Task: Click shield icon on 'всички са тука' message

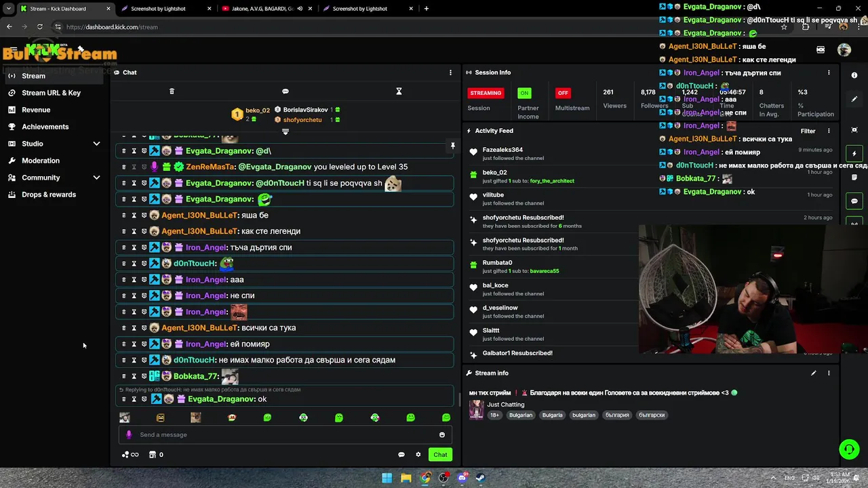Action: (x=144, y=328)
